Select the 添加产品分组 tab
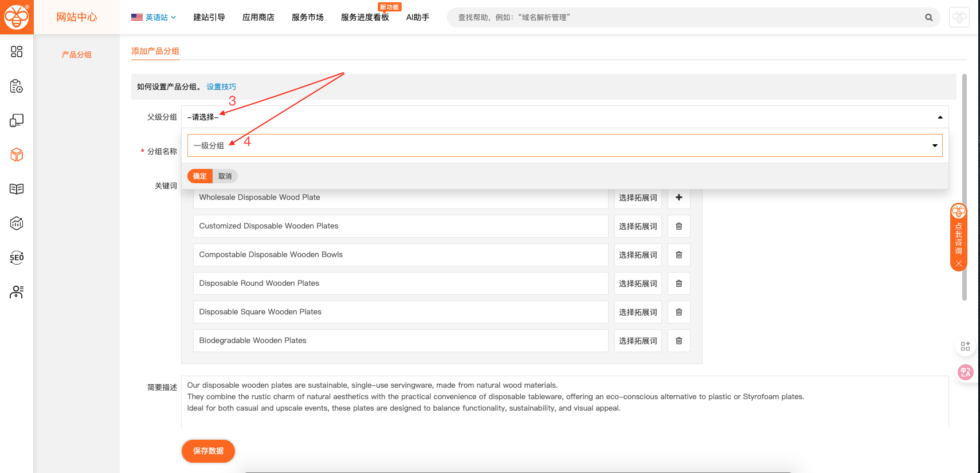980x473 pixels. coord(155,52)
